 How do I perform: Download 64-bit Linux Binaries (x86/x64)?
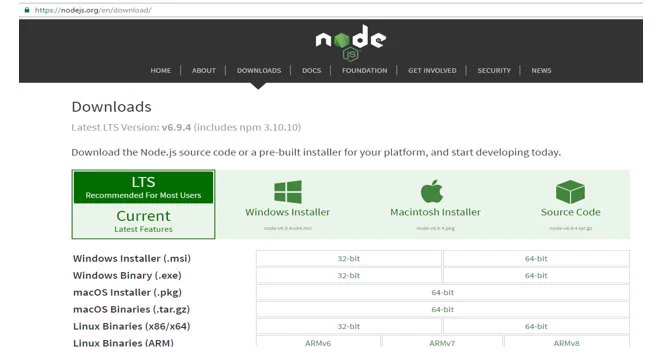(536, 326)
